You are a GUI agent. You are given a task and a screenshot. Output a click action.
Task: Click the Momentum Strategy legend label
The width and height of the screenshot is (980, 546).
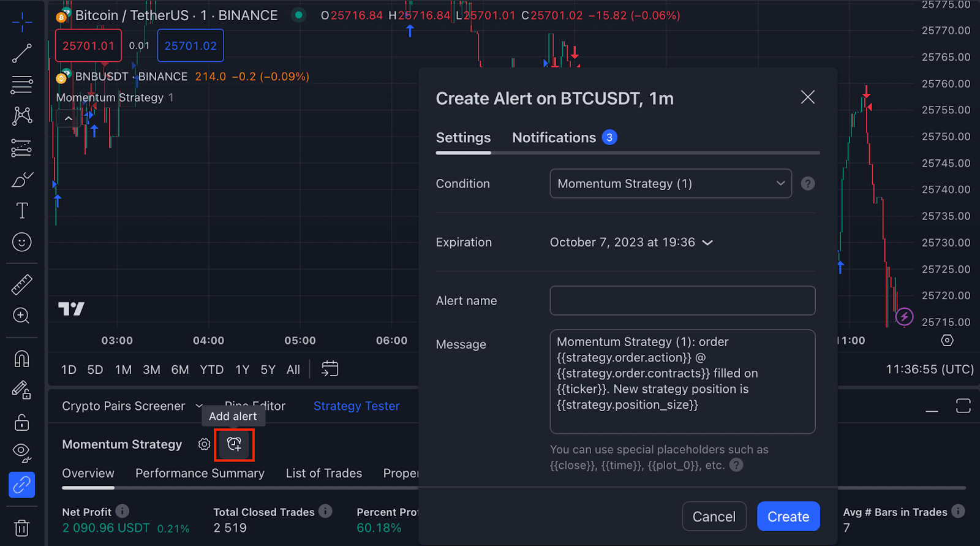tap(110, 97)
